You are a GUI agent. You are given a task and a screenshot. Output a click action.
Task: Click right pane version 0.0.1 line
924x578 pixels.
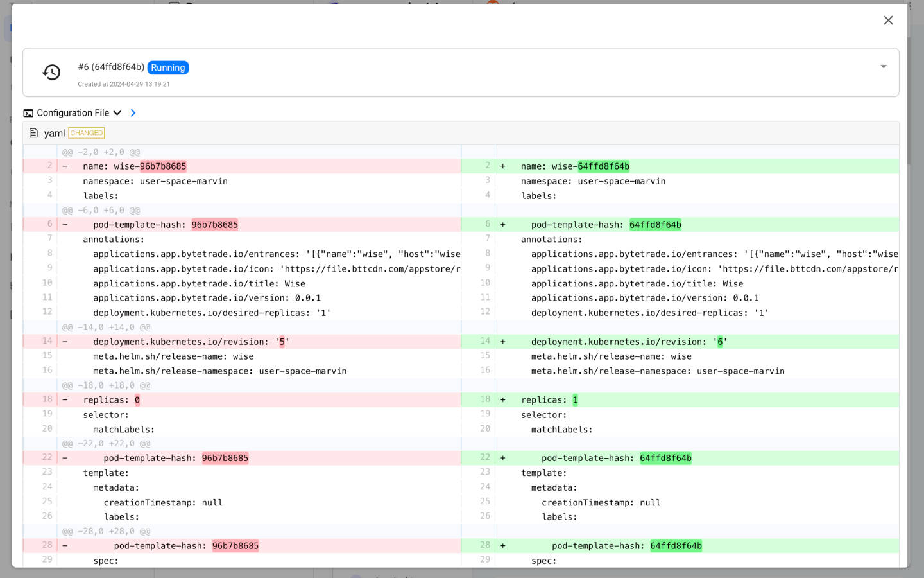(x=680, y=298)
